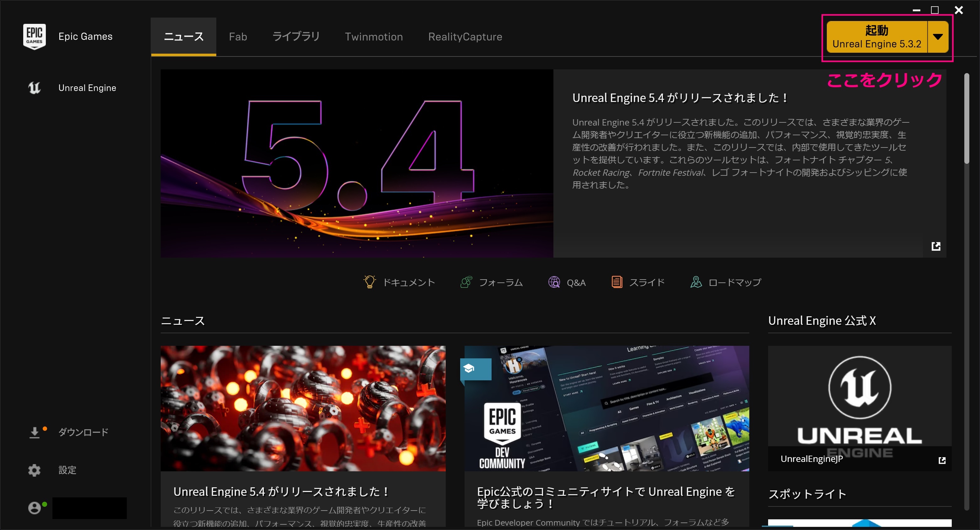
Task: Switch to the Fab tab
Action: pos(238,36)
